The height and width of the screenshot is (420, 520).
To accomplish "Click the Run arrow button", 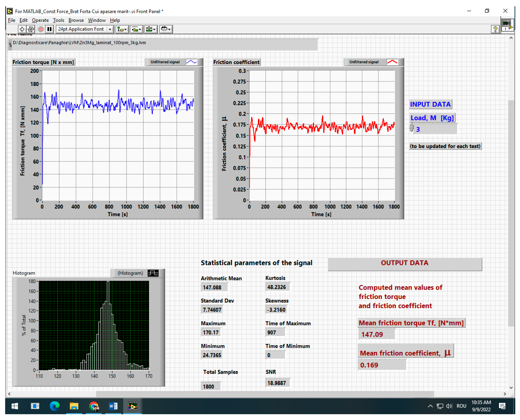I will [22, 29].
